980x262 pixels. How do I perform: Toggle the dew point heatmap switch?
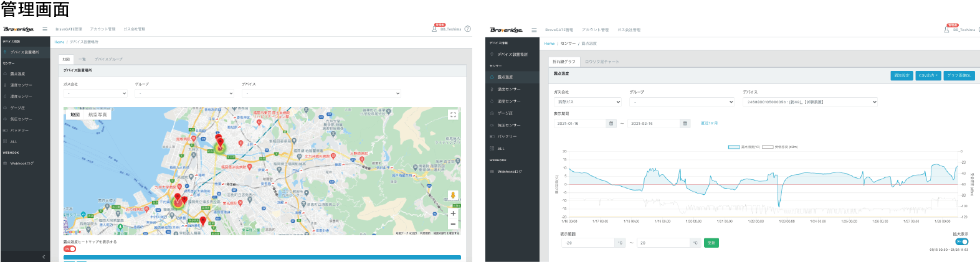point(70,249)
